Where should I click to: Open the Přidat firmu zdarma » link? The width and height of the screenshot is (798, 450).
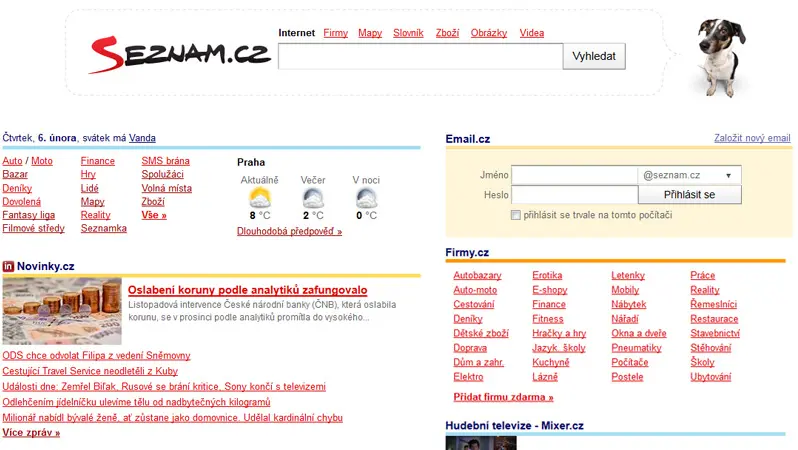click(503, 397)
